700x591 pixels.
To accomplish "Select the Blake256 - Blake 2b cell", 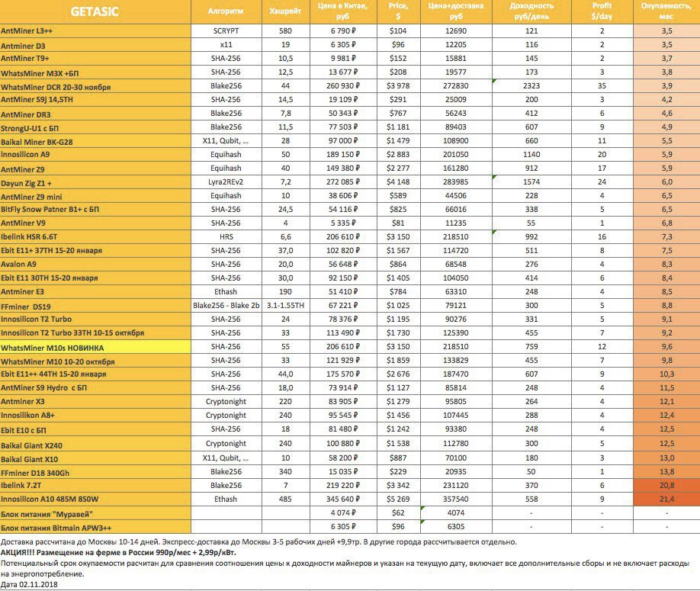I will [226, 307].
